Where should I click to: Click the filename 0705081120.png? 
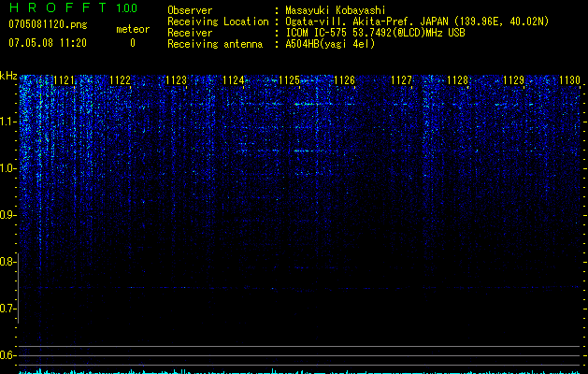pyautogui.click(x=48, y=24)
